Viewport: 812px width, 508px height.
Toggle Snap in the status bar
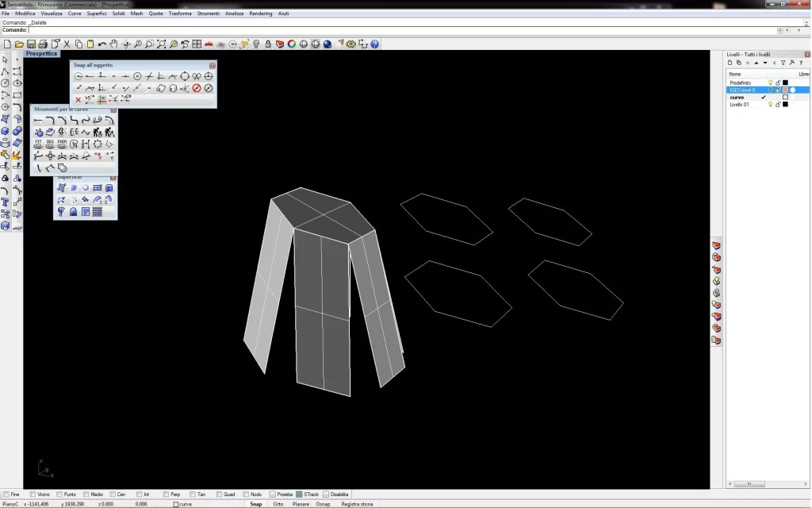(x=256, y=504)
